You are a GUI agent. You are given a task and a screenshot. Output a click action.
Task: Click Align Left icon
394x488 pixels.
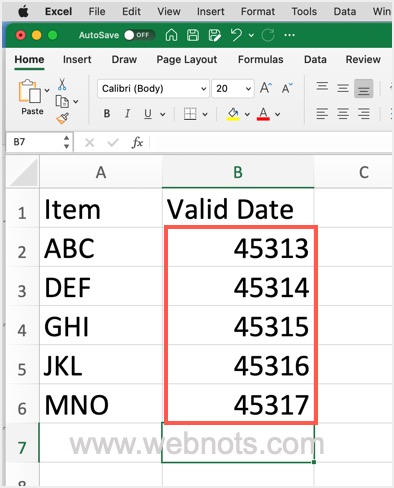pyautogui.click(x=322, y=114)
